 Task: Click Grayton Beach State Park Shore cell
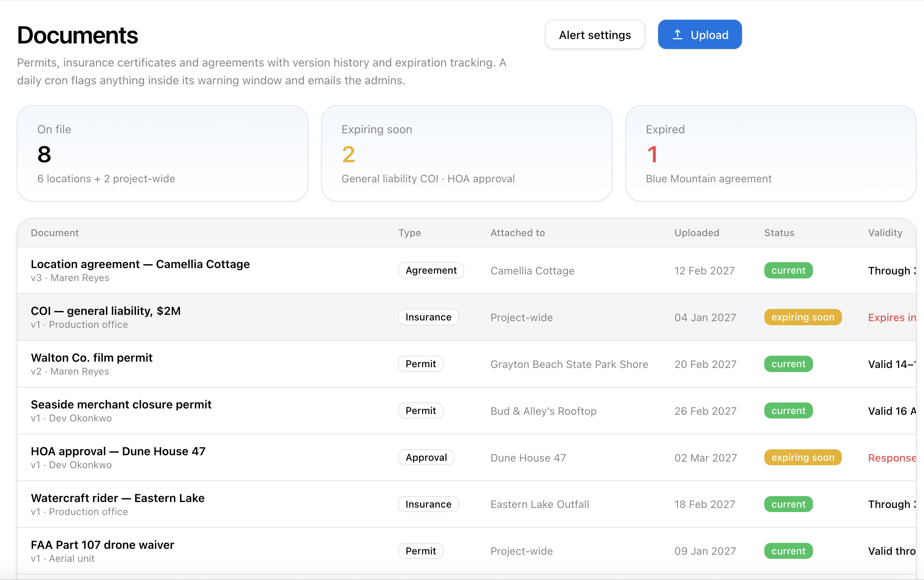pos(569,364)
